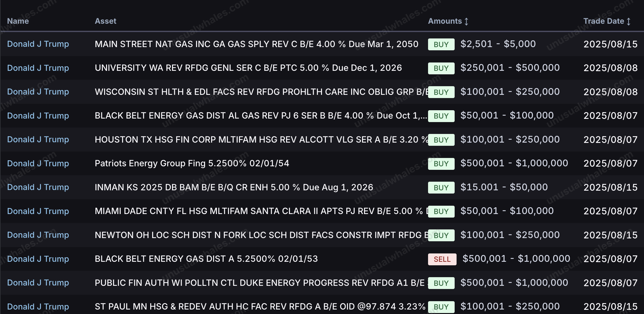This screenshot has width=644, height=314.
Task: Open Donald J Trump link in UNIVERSITY WA row
Action: [x=38, y=68]
